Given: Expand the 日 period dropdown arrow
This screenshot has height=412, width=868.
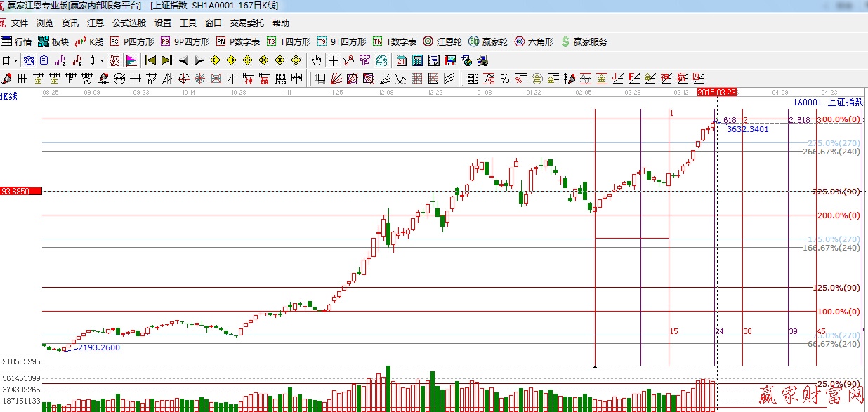Looking at the screenshot, I should click(14, 60).
